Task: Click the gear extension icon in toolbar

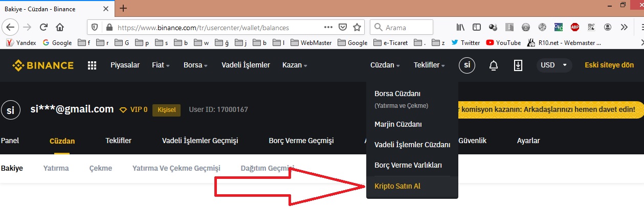Action: (526, 27)
